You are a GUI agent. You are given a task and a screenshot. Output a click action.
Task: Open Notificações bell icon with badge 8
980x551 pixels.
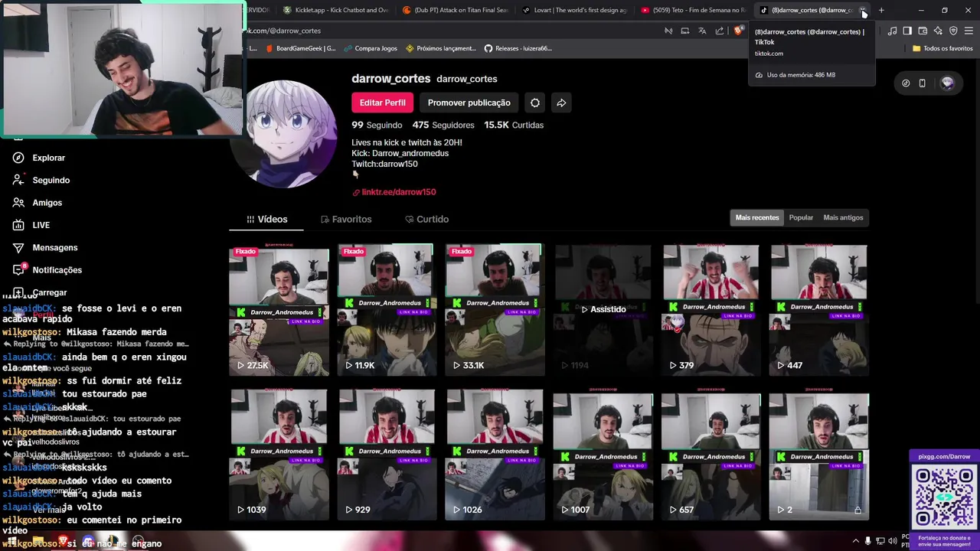18,269
